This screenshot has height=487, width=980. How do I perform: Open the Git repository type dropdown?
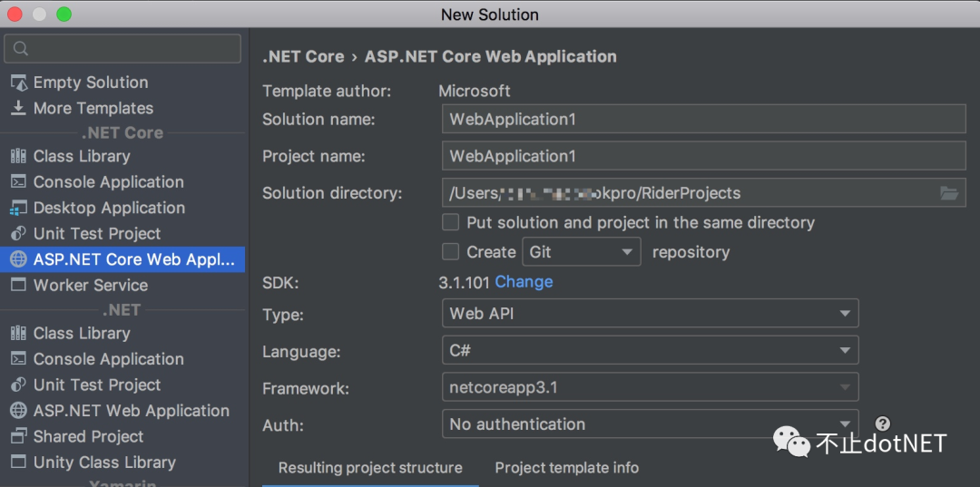point(581,251)
